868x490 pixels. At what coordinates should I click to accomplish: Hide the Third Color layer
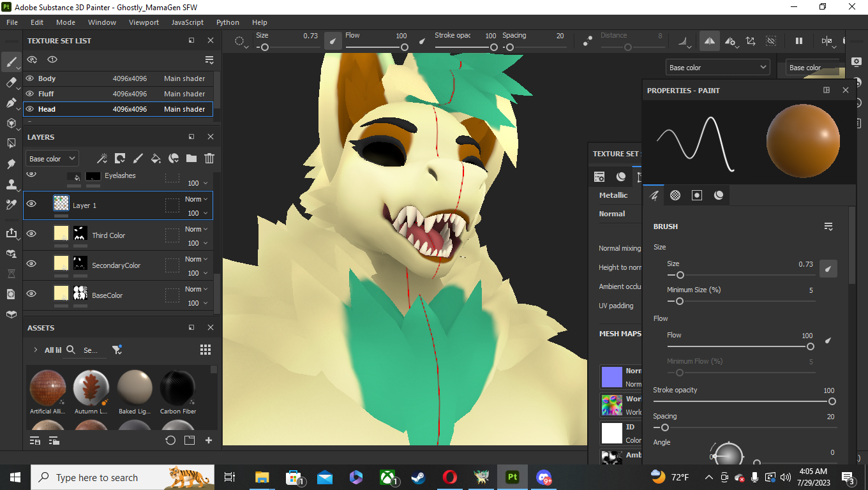click(x=31, y=234)
